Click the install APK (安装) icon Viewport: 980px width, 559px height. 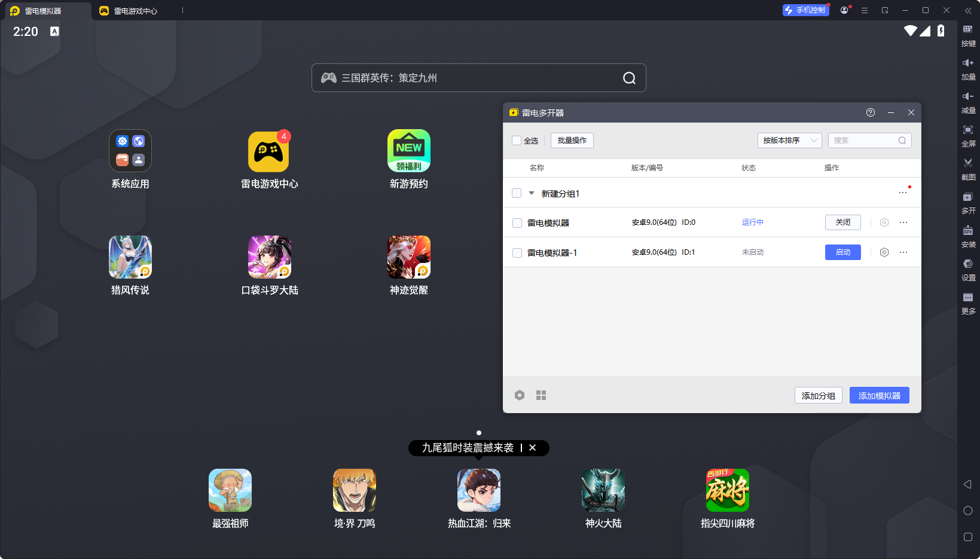[x=967, y=231]
